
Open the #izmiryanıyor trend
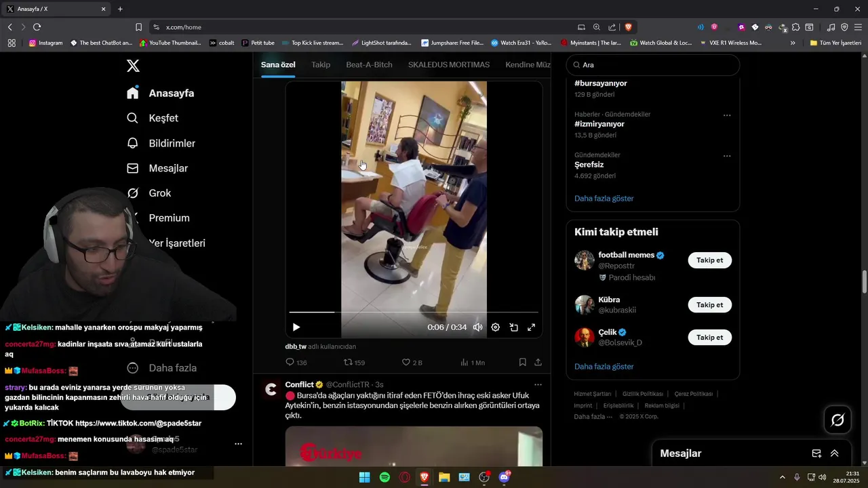pos(599,124)
